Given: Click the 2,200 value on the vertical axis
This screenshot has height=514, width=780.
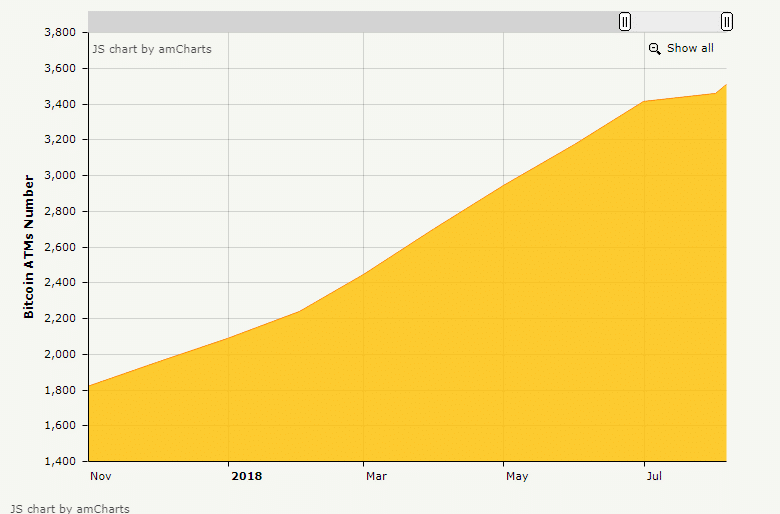Looking at the screenshot, I should (x=60, y=318).
